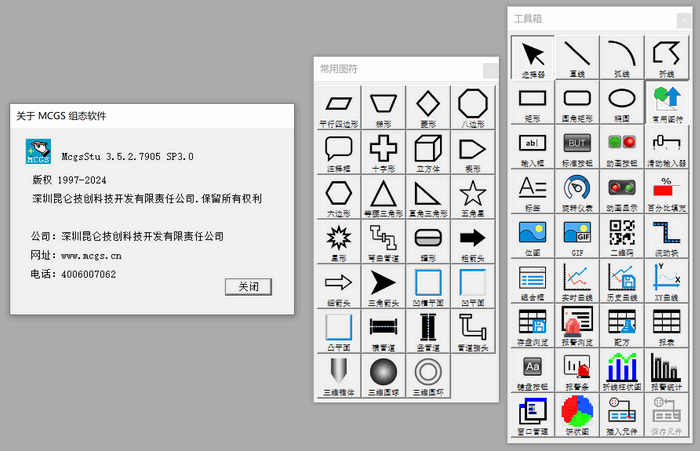
Task: Choose the 八边形 octagon shape
Action: [473, 108]
